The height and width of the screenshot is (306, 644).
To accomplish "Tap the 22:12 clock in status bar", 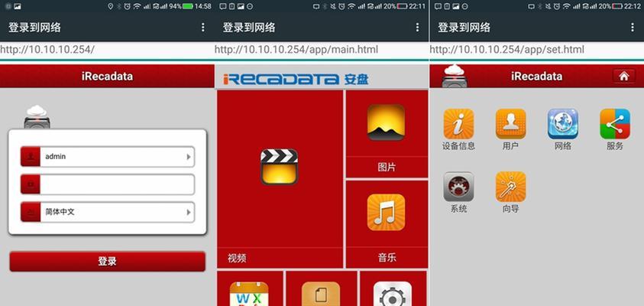I will pos(633,6).
